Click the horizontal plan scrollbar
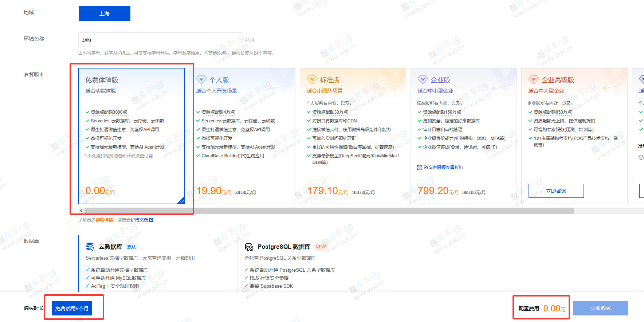This screenshot has width=644, height=322. tap(329, 211)
